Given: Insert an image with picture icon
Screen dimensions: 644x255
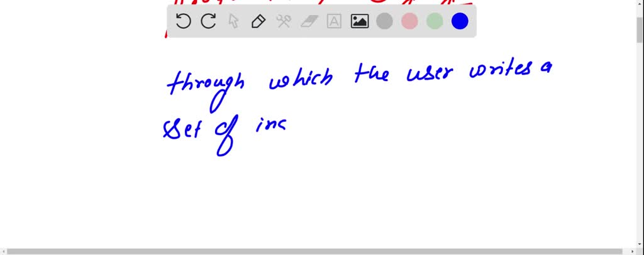Looking at the screenshot, I should pos(359,21).
